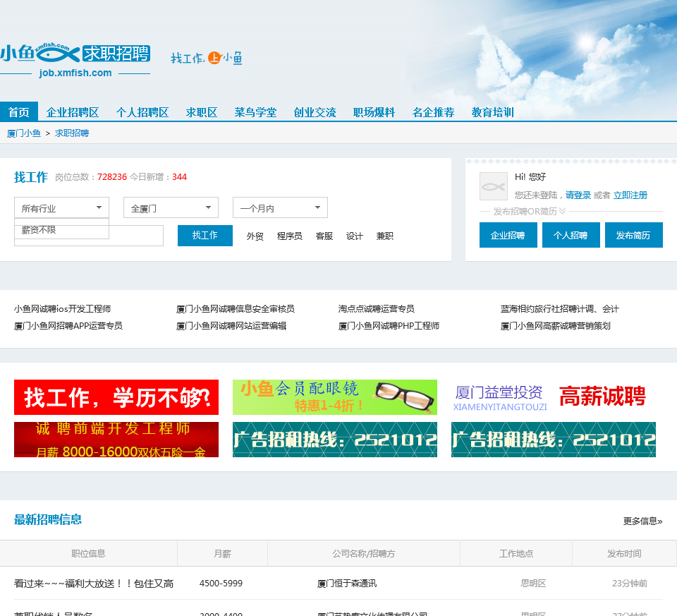Go to the 教育培训 section
The image size is (677, 616).
(x=492, y=111)
